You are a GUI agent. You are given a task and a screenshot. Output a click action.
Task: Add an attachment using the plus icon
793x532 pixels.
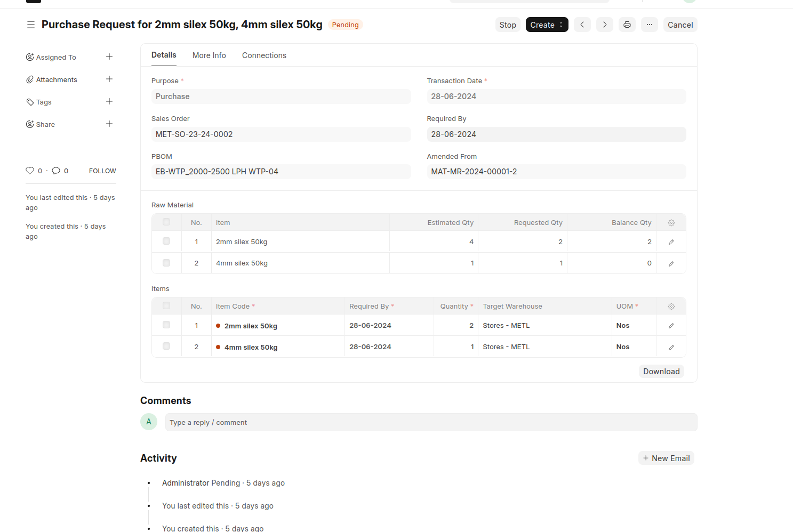point(109,79)
